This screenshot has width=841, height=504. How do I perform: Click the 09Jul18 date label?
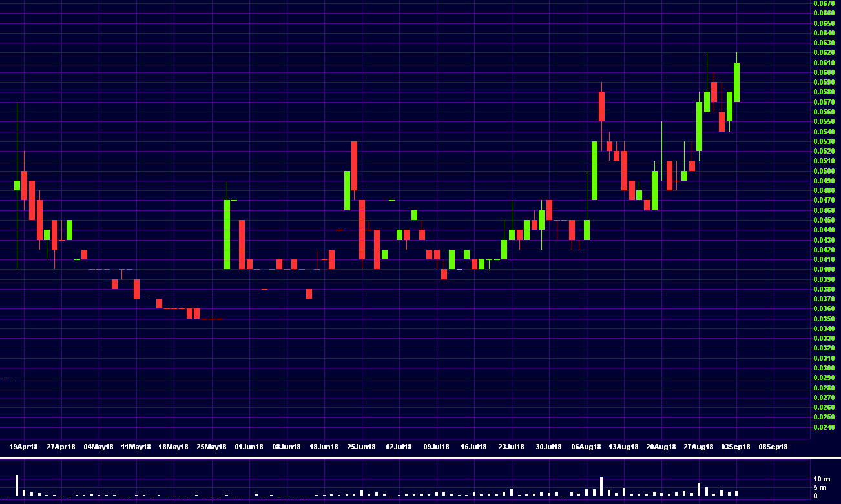tap(437, 447)
